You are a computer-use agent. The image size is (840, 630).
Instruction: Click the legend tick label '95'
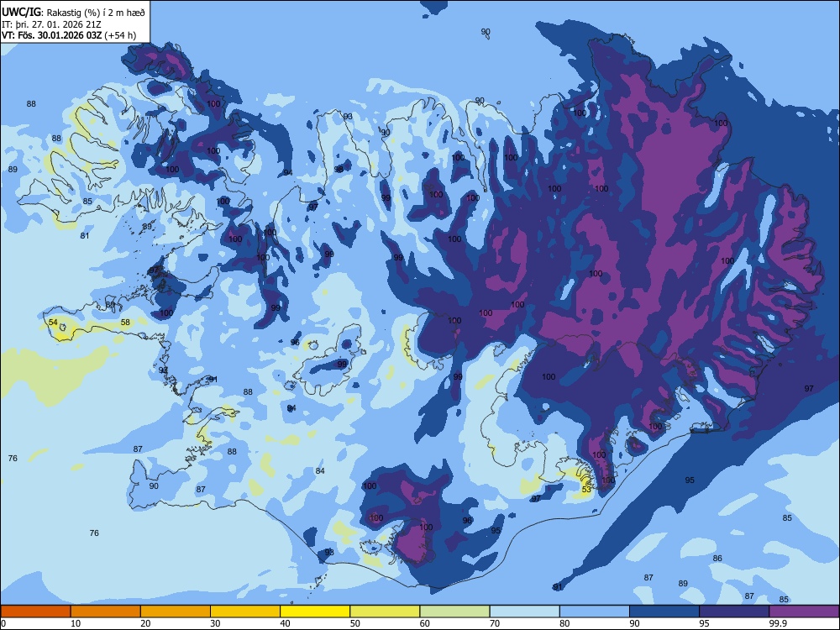click(x=704, y=623)
